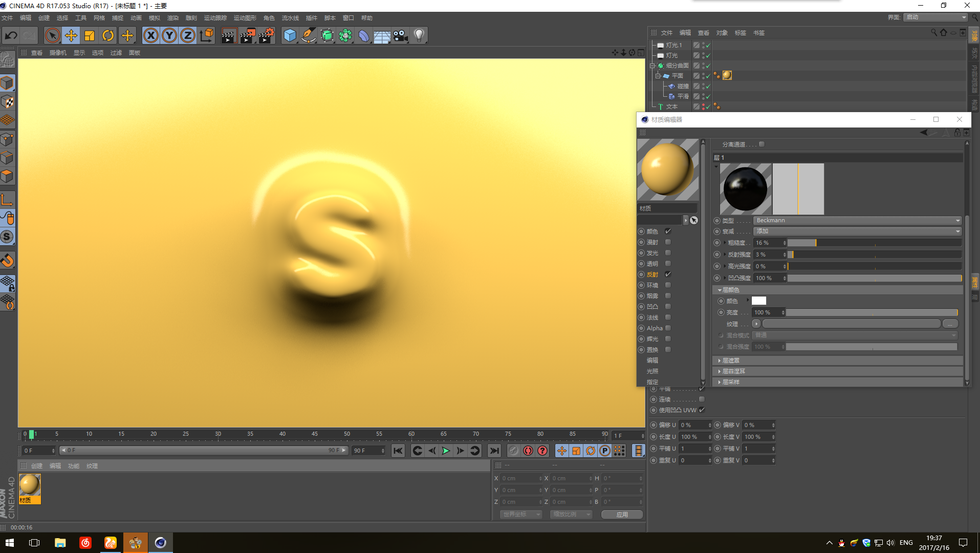
Task: Open the 衰减 添加 dropdown
Action: [x=858, y=231]
